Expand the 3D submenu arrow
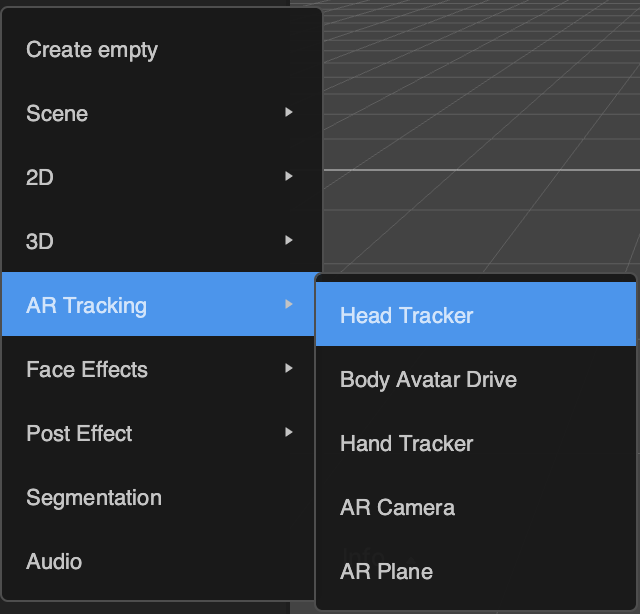This screenshot has height=614, width=640. pyautogui.click(x=289, y=240)
